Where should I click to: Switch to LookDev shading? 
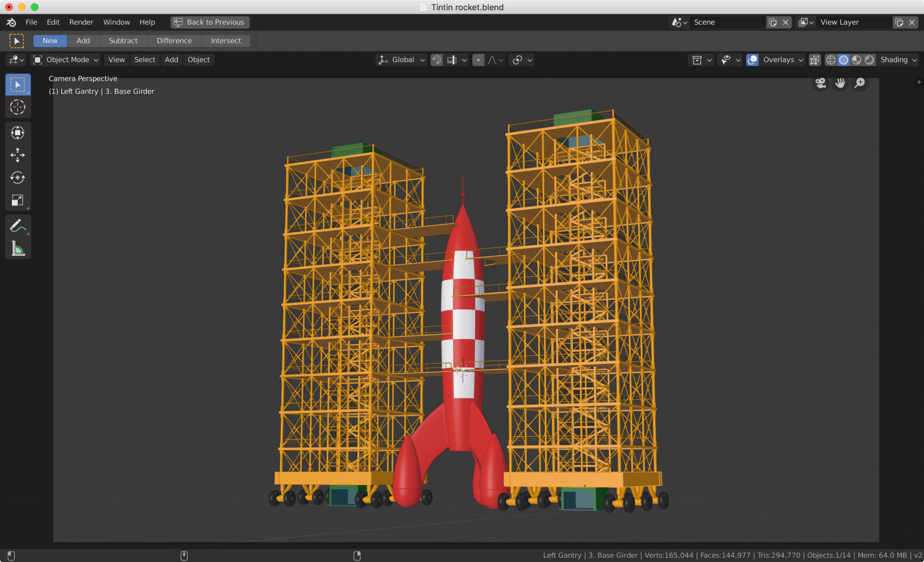point(856,60)
